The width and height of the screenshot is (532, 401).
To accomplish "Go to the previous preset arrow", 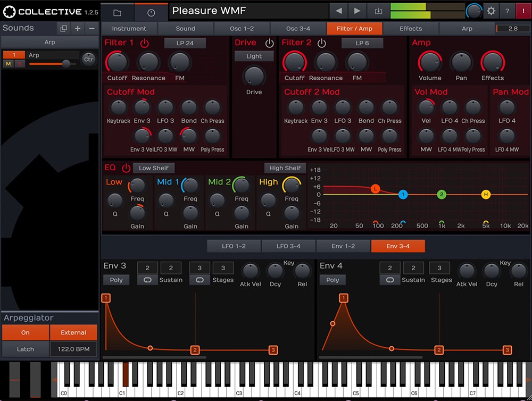I will pyautogui.click(x=338, y=11).
